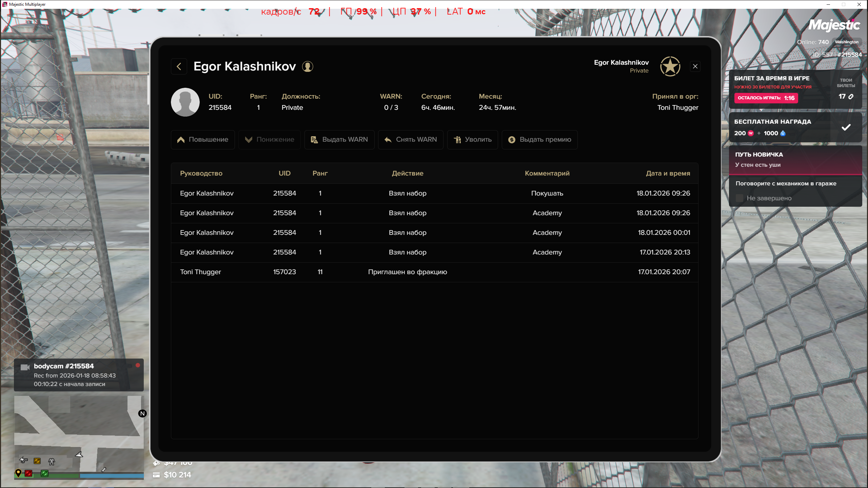The height and width of the screenshot is (488, 868).
Task: Click the bodycam camera icon
Action: point(25,367)
